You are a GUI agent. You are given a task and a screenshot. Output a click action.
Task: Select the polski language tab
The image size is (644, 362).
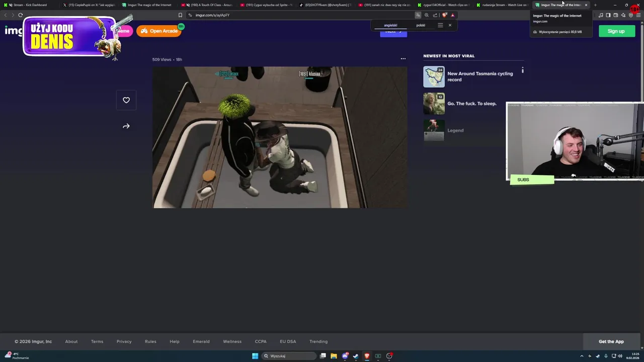(x=421, y=25)
